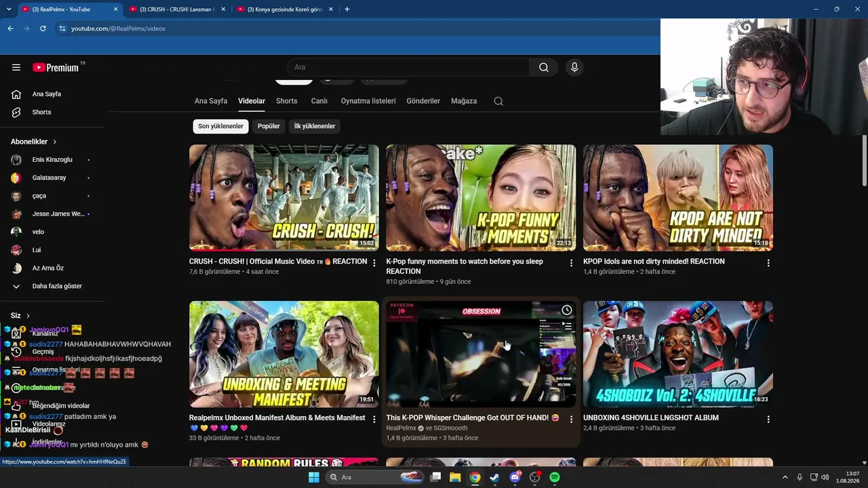868x488 pixels.
Task: Open UNBOXING 4SHOVILLE video thumbnail
Action: [678, 354]
